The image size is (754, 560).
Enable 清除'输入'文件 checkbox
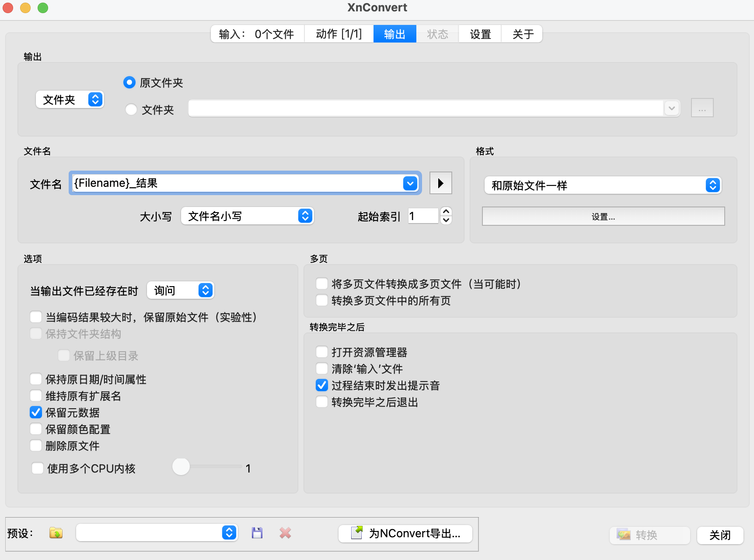point(322,368)
